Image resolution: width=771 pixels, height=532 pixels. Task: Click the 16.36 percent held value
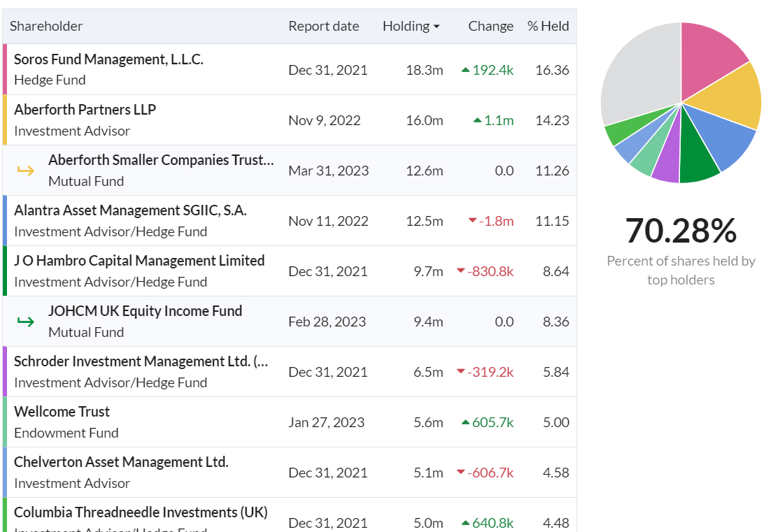point(552,70)
